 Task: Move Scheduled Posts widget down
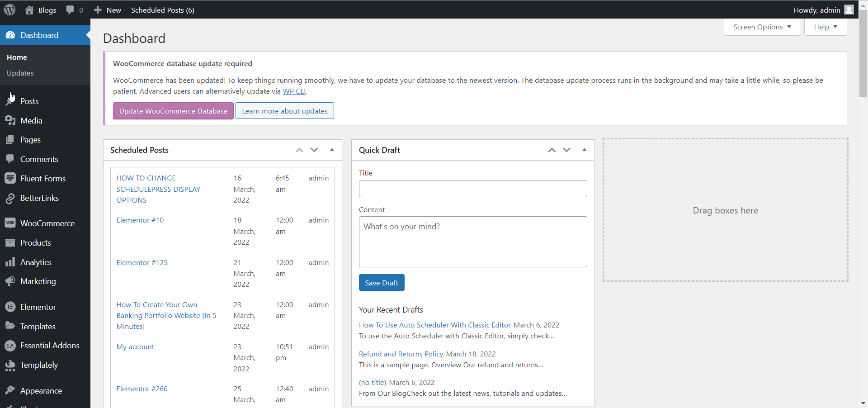click(x=314, y=150)
